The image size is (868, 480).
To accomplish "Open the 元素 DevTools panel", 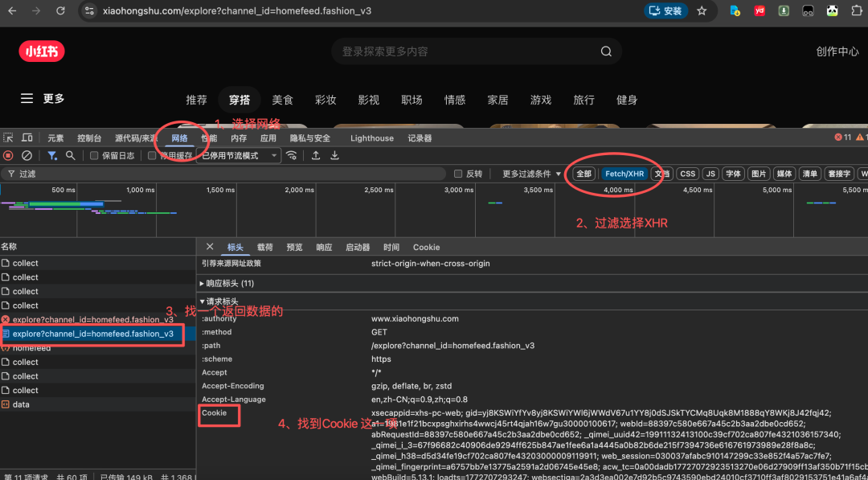I will (x=55, y=138).
